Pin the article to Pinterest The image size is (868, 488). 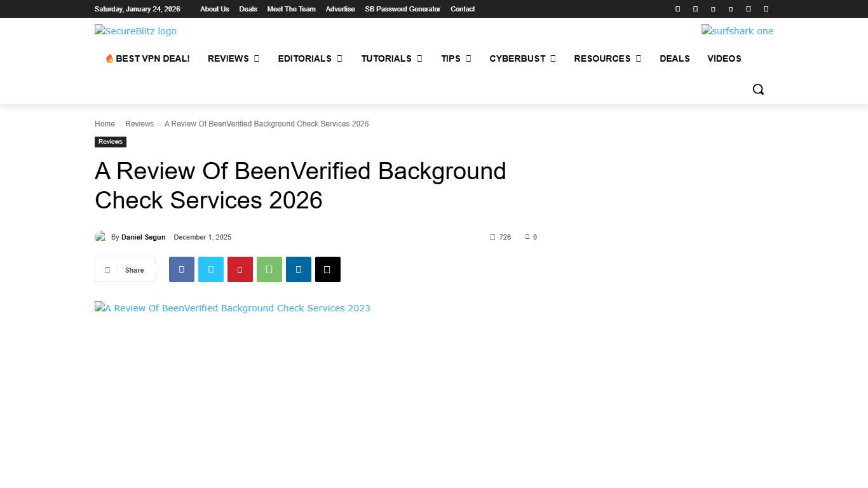pos(240,269)
